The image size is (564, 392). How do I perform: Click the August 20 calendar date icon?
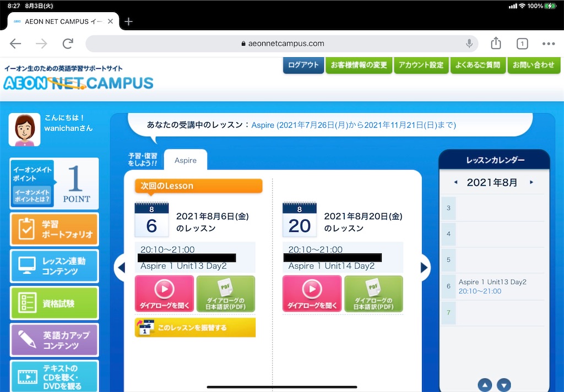(299, 220)
